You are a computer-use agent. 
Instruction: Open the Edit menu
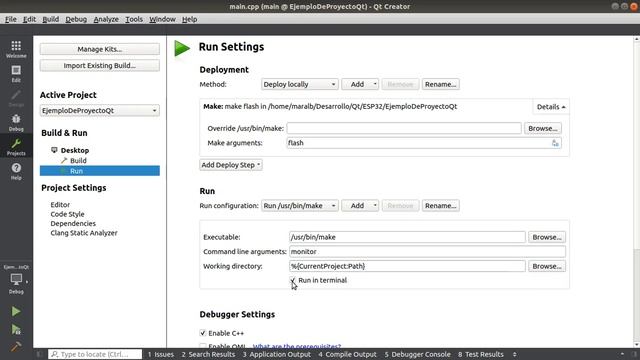pos(29,19)
